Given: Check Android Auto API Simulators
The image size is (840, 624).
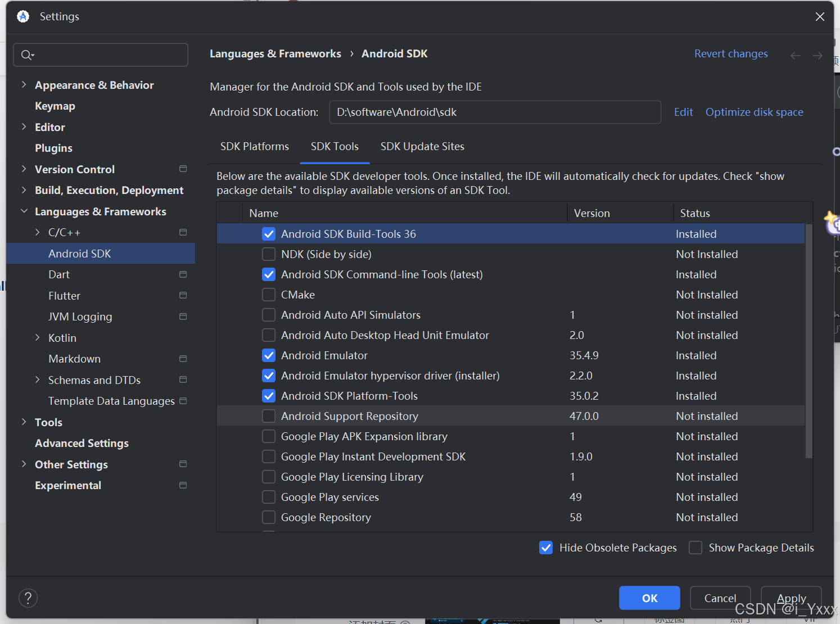Looking at the screenshot, I should point(269,315).
